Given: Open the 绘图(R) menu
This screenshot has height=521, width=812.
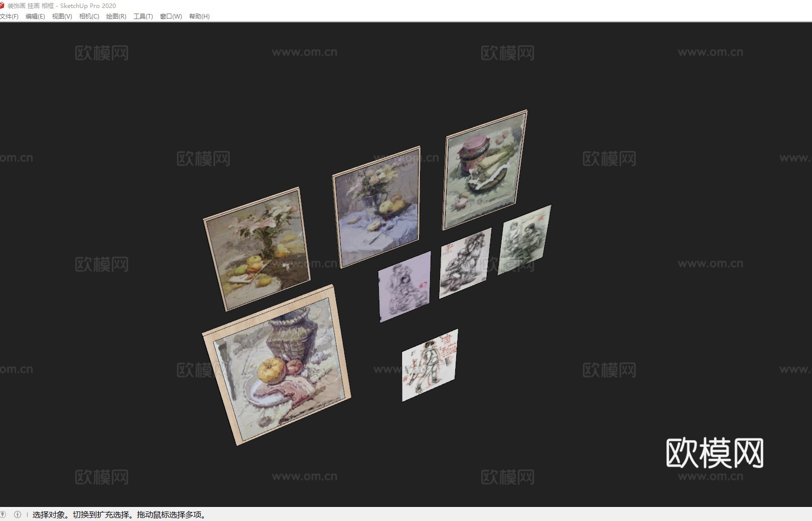Looking at the screenshot, I should pos(116,17).
